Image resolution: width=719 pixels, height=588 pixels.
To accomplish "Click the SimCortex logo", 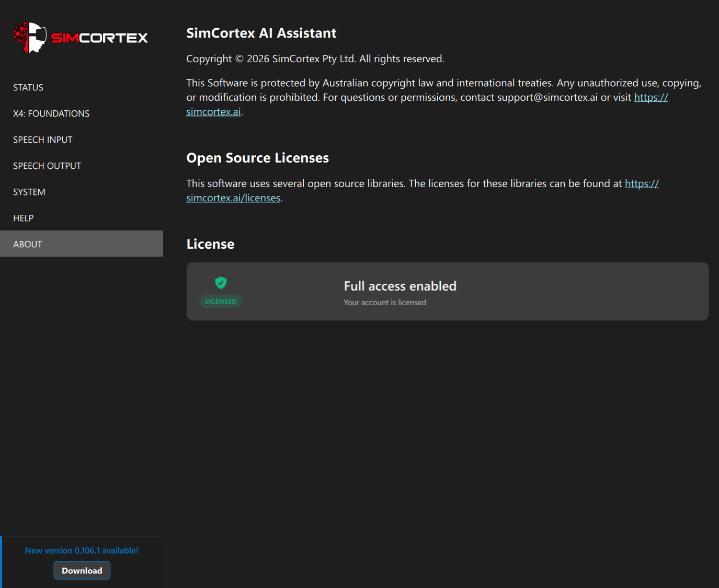I will pos(81,38).
